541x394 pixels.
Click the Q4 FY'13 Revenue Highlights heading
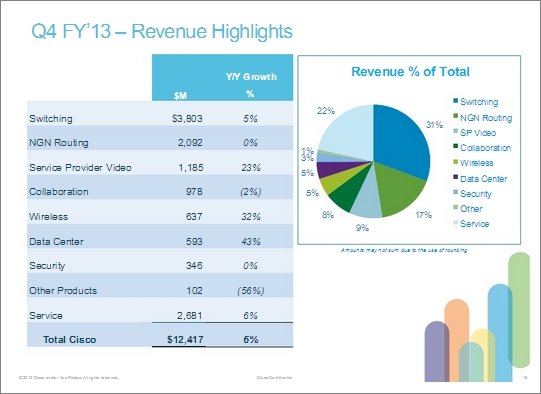coord(162,31)
